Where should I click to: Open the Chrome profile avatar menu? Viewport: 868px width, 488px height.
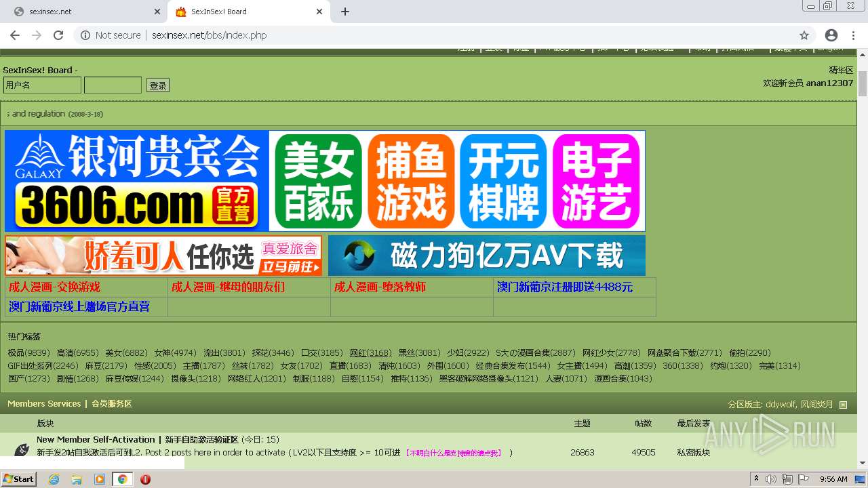(831, 35)
